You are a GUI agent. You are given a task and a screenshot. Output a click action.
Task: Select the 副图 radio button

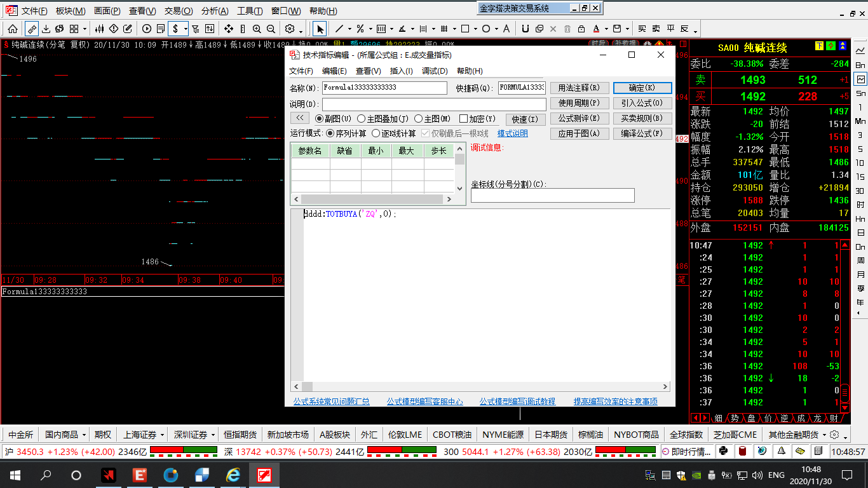320,119
